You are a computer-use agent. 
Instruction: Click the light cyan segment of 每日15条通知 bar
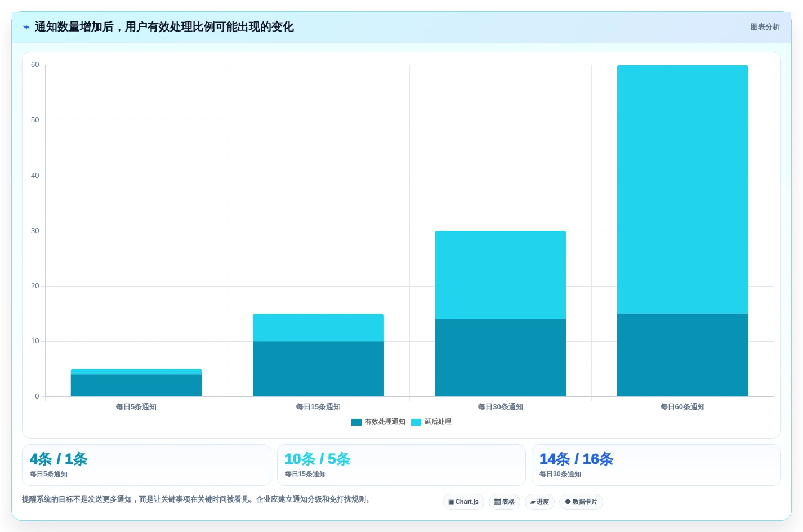pos(318,328)
